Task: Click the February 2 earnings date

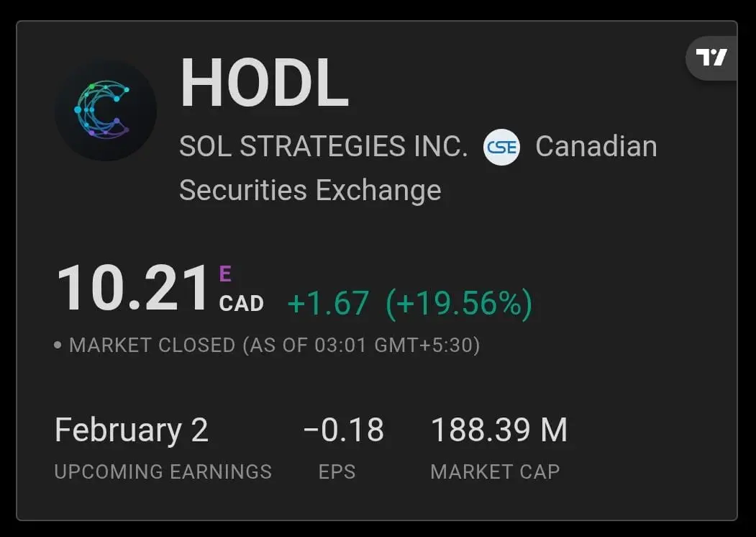Action: point(131,430)
